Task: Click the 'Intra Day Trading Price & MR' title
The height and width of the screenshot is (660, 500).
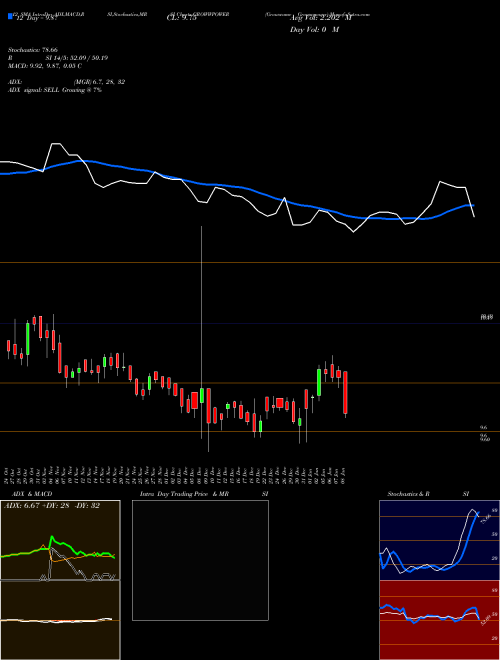Action: coord(184,494)
